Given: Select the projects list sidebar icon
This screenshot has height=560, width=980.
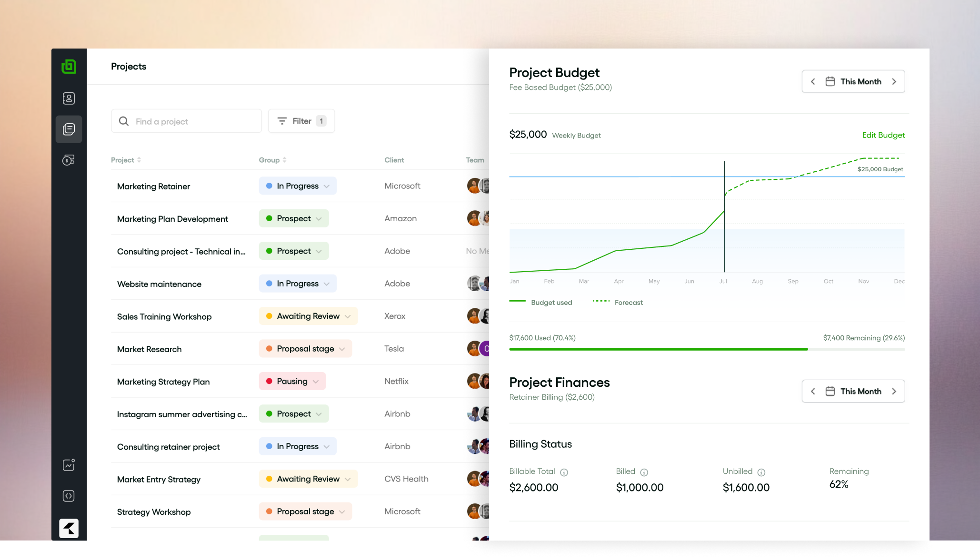Looking at the screenshot, I should 69,129.
